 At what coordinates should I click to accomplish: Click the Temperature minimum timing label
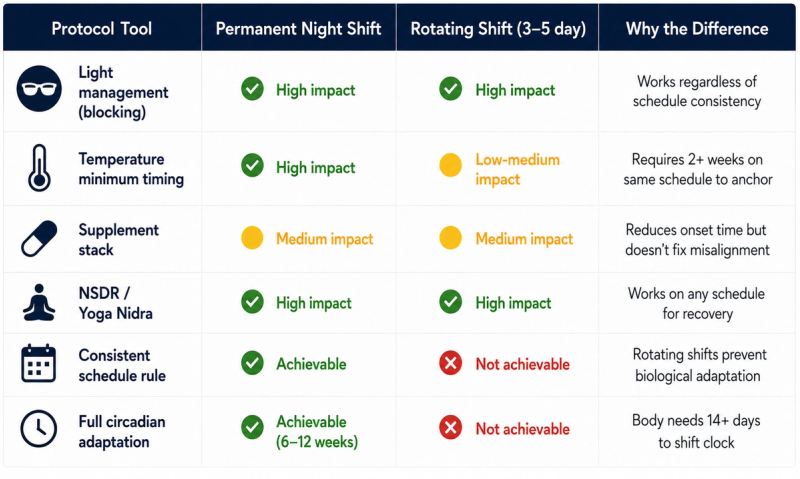point(131,169)
